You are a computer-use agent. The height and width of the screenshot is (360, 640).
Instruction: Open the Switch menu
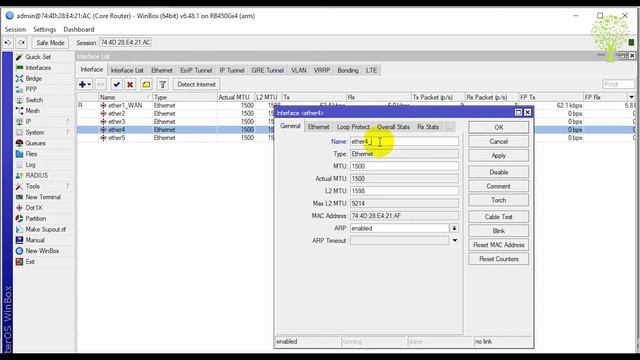tap(34, 100)
